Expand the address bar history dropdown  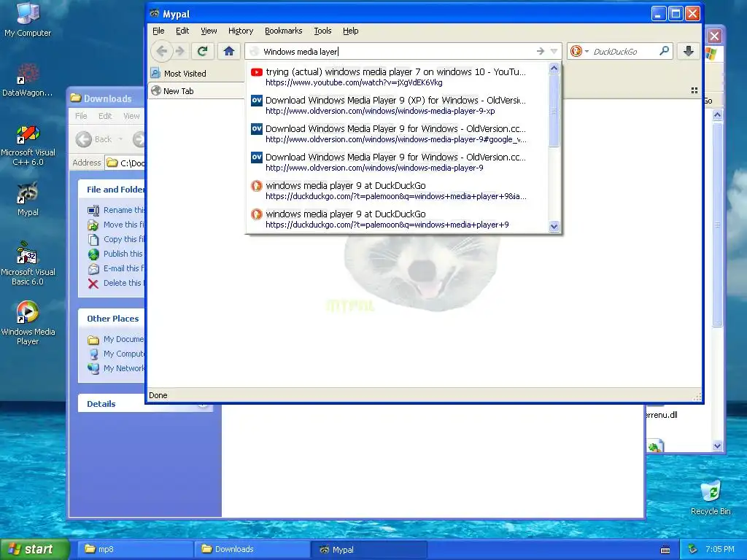click(x=554, y=51)
